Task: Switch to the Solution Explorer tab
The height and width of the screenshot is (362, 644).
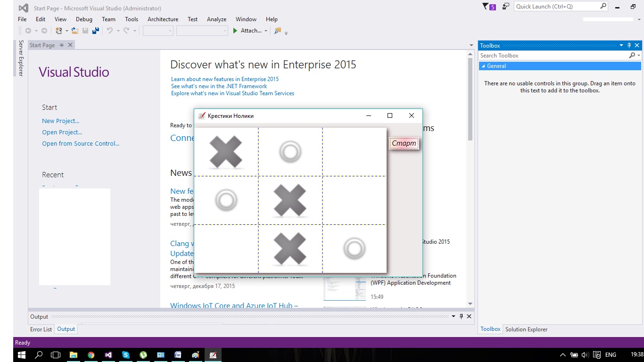Action: 526,329
